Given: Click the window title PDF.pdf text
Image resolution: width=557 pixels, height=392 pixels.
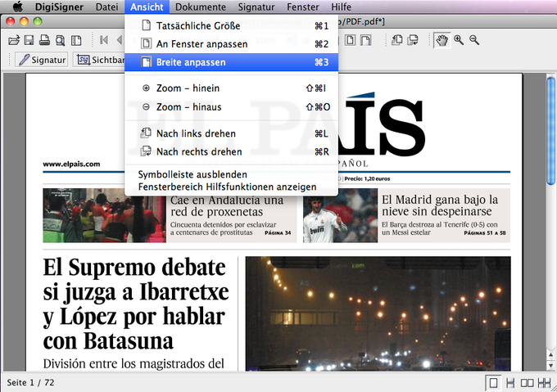Looking at the screenshot, I should pos(361,22).
